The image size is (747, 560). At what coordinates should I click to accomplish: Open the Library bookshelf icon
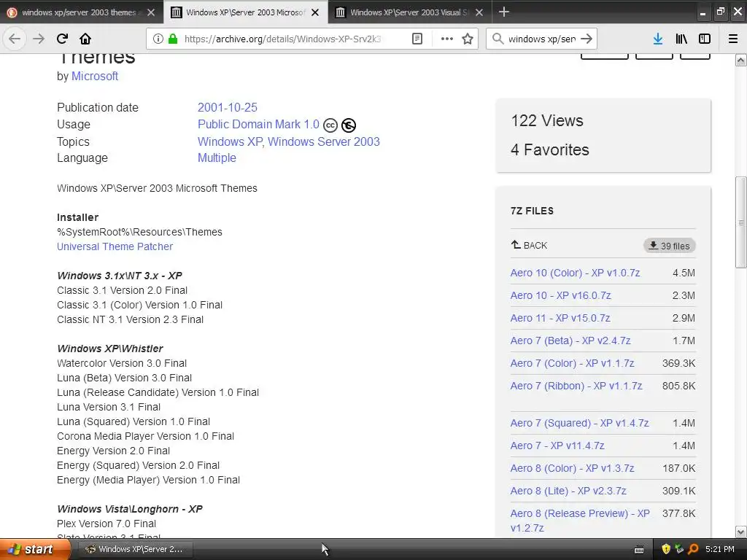(x=681, y=39)
